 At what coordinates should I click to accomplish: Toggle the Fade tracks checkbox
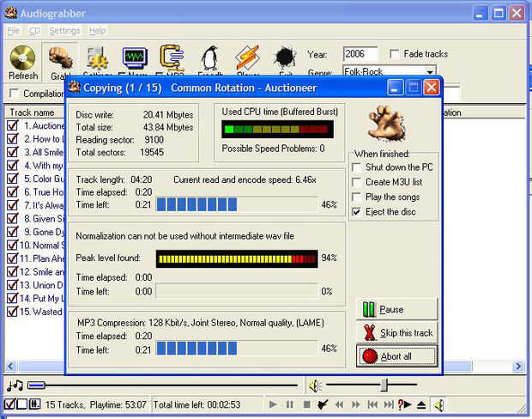(x=394, y=54)
